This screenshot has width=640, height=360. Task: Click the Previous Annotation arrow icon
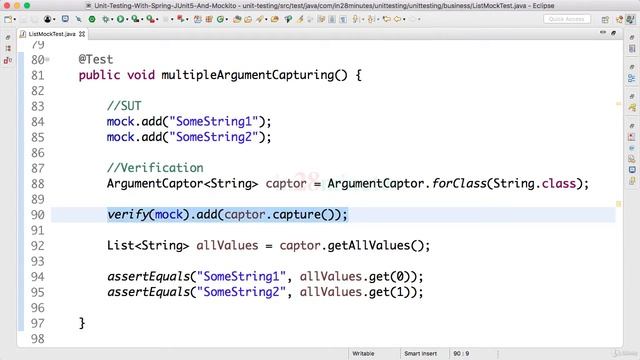tap(371, 19)
